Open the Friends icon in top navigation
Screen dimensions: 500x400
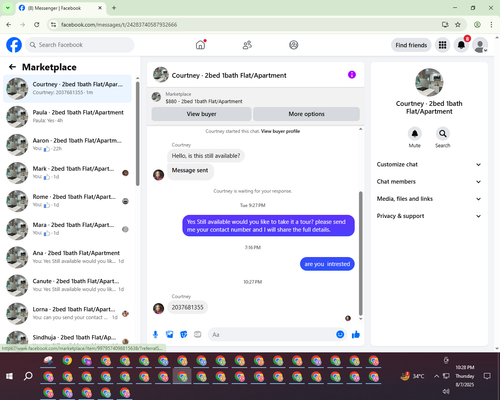tap(247, 45)
